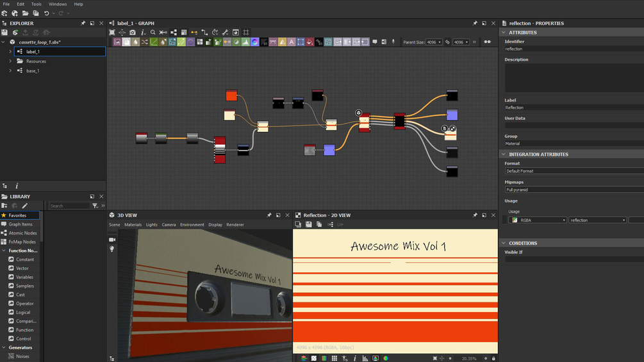This screenshot has width=644, height=362.
Task: Toggle the zoom lock icon in 2D view
Action: tap(493, 358)
